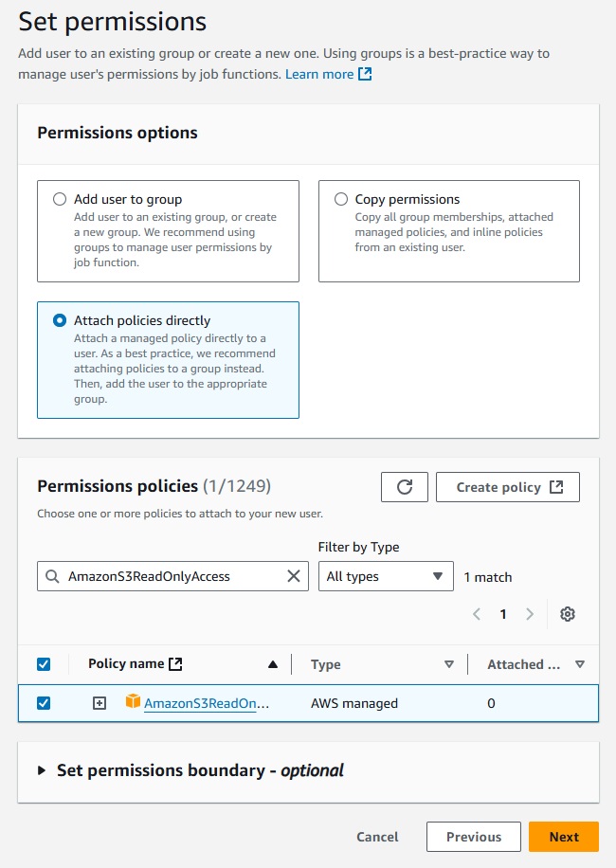Open table preferences gear icon

click(x=568, y=614)
